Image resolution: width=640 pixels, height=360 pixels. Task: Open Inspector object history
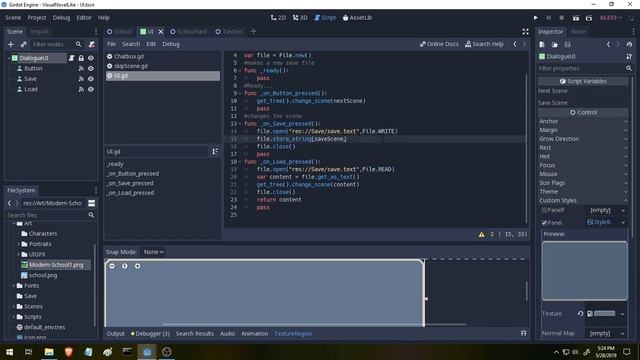(629, 44)
